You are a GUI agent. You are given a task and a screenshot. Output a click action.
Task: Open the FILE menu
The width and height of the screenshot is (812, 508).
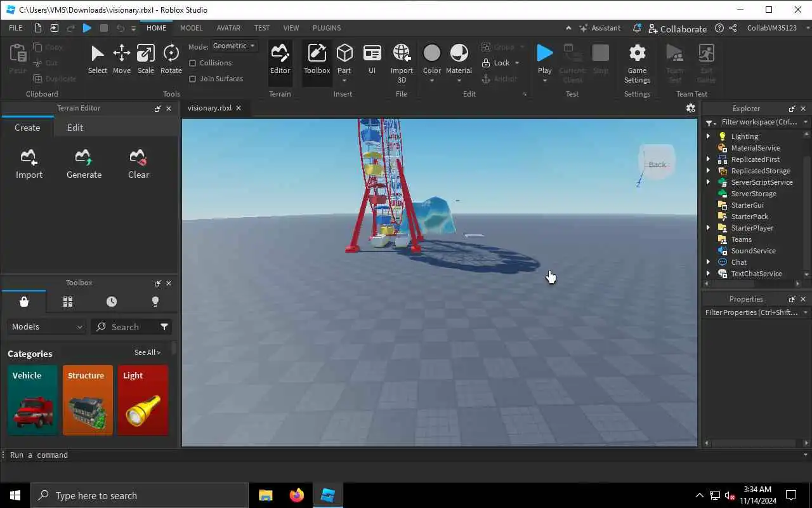pos(16,28)
